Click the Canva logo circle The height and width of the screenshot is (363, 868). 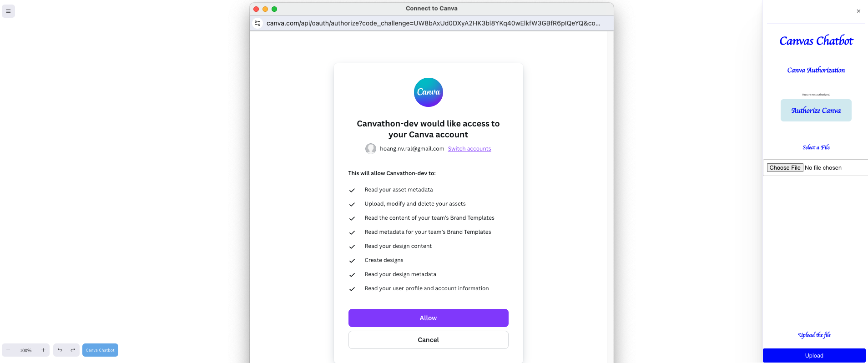428,92
